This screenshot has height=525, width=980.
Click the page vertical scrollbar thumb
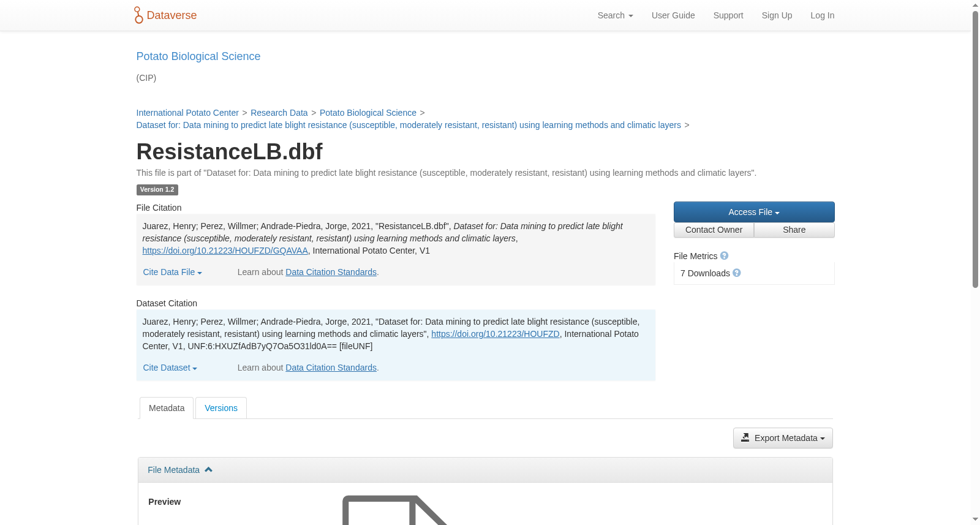(975, 149)
